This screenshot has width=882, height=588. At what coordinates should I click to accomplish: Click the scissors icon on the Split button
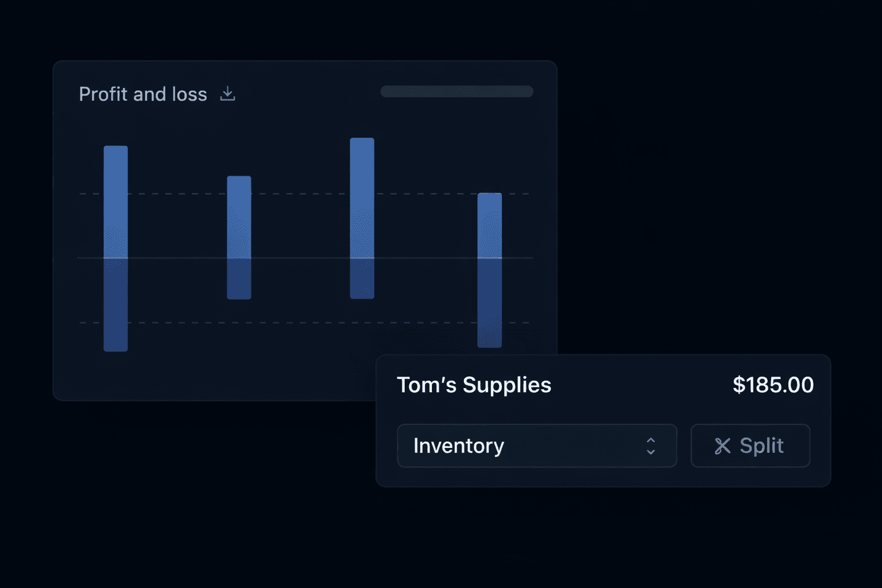722,446
